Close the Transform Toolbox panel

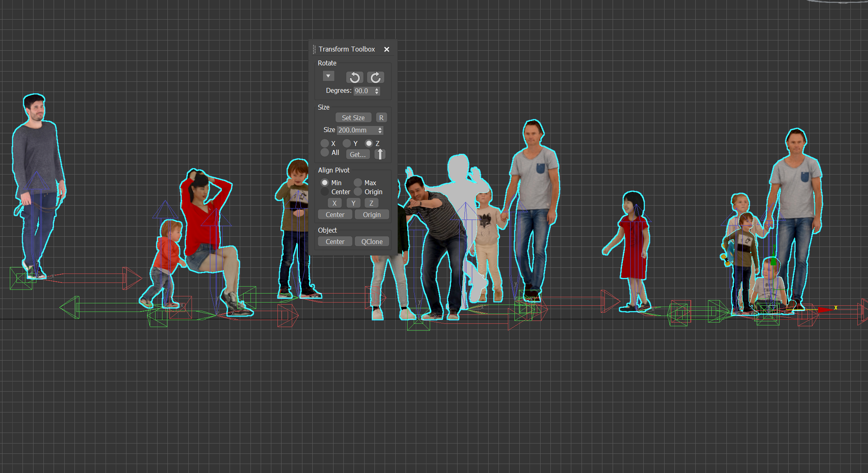(x=386, y=49)
